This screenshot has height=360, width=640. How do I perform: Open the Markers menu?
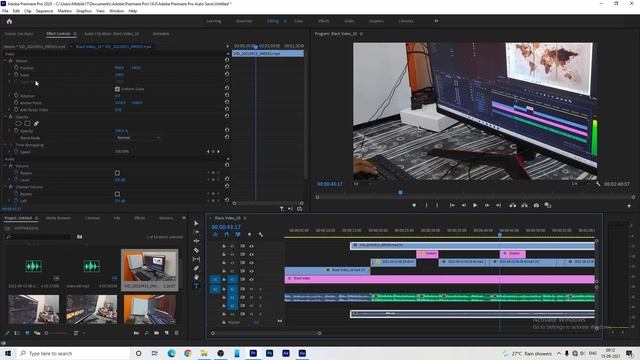(x=64, y=11)
